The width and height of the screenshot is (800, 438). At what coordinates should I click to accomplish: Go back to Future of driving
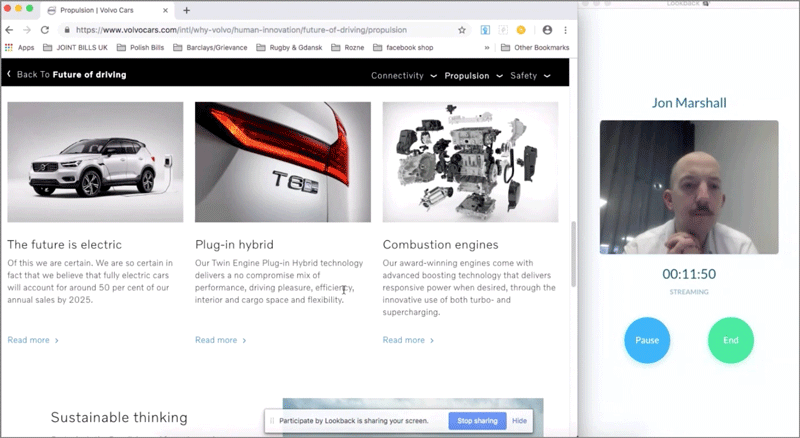(67, 75)
